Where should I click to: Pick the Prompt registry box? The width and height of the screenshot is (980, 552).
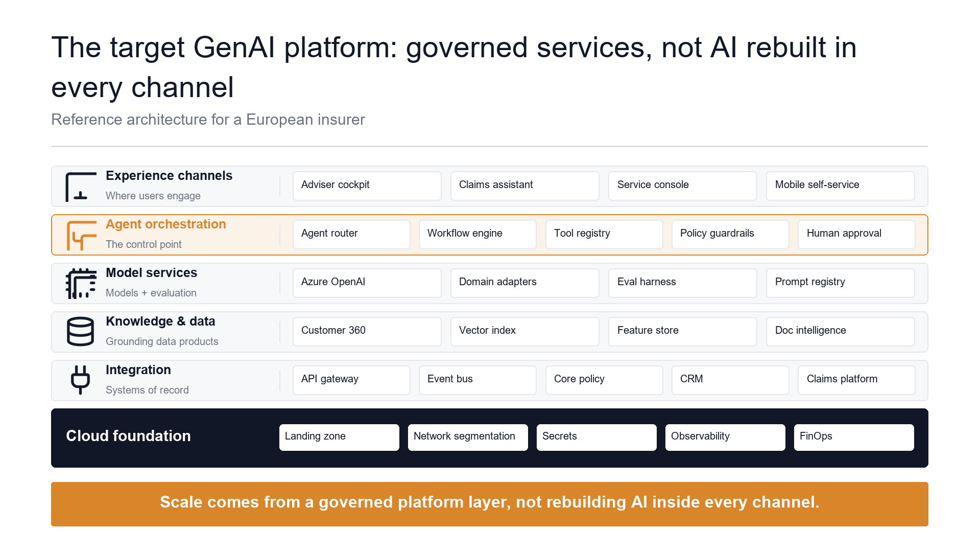tap(840, 283)
